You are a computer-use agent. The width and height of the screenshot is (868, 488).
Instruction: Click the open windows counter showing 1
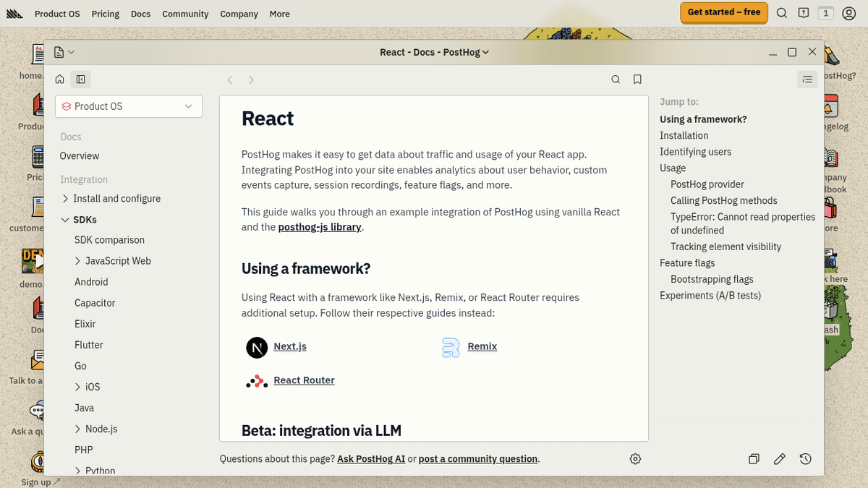pos(825,13)
